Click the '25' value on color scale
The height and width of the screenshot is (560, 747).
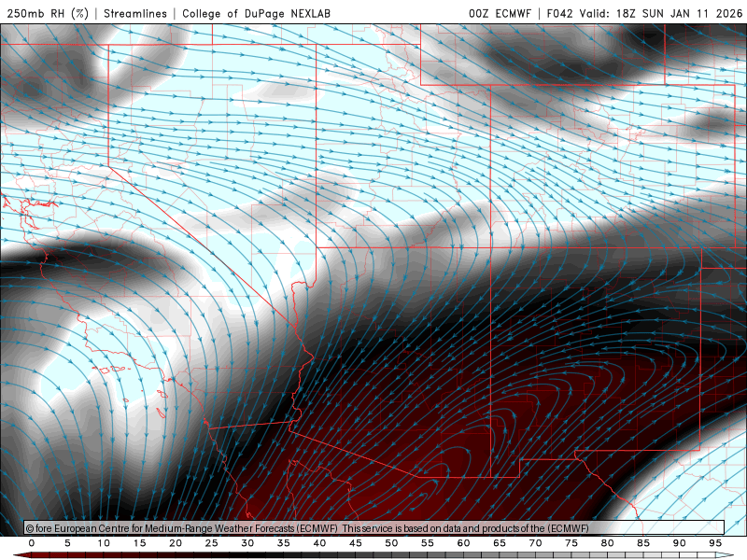[x=212, y=543]
